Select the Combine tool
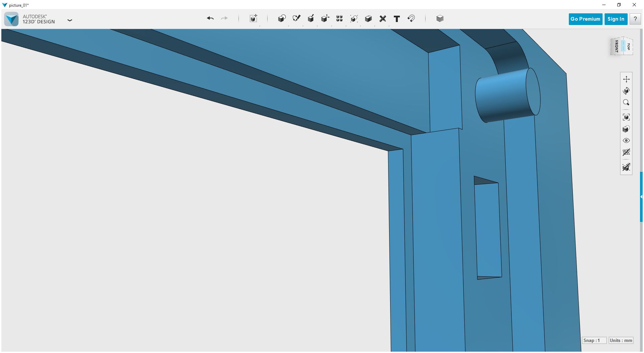Viewport: 644px width, 353px height. (x=368, y=19)
